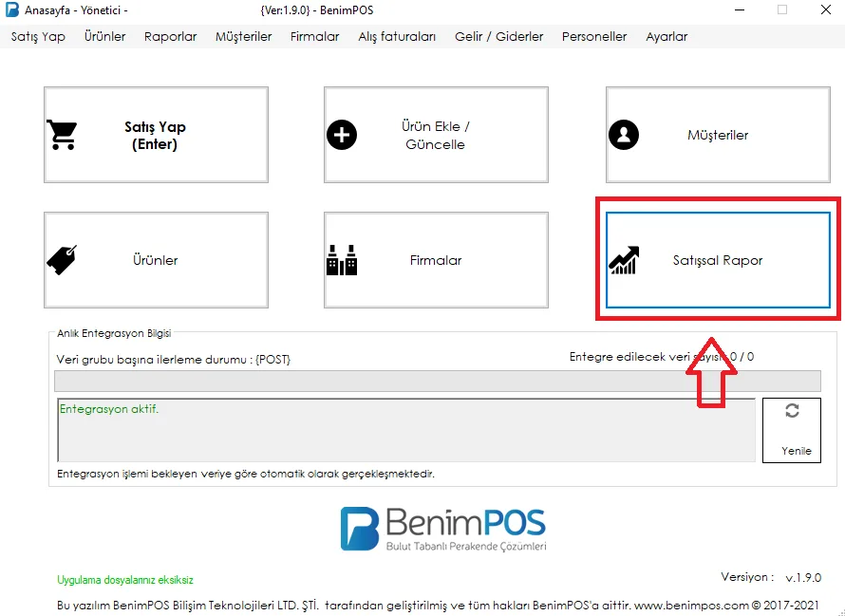This screenshot has height=616, width=845.
Task: Click the person icon on Müşteriler tile
Action: pos(624,135)
